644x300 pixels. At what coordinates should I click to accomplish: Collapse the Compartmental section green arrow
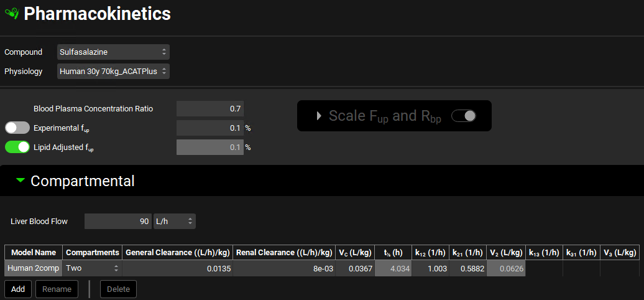pyautogui.click(x=21, y=180)
